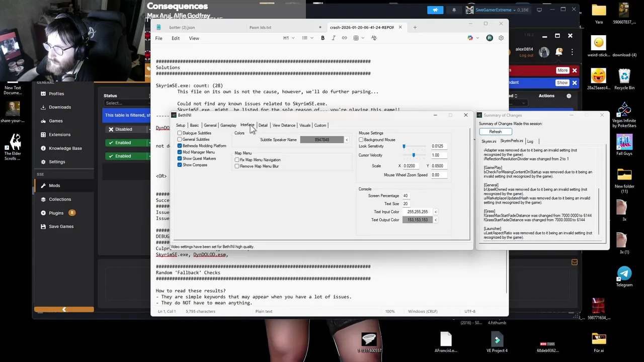The width and height of the screenshot is (644, 362).
Task: Click Show on the blue Vortex notification
Action: click(562, 82)
